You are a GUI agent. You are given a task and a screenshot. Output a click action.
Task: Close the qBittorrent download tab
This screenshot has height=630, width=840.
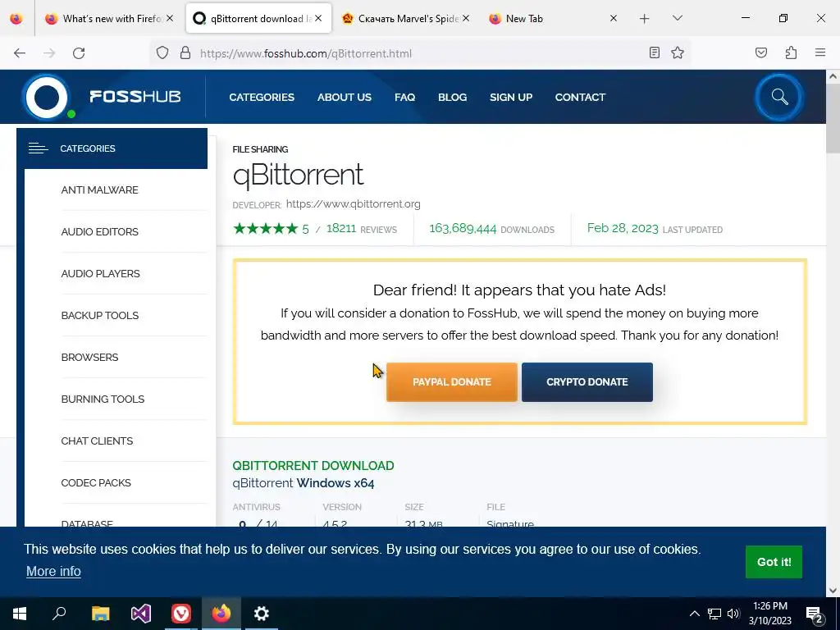(318, 18)
